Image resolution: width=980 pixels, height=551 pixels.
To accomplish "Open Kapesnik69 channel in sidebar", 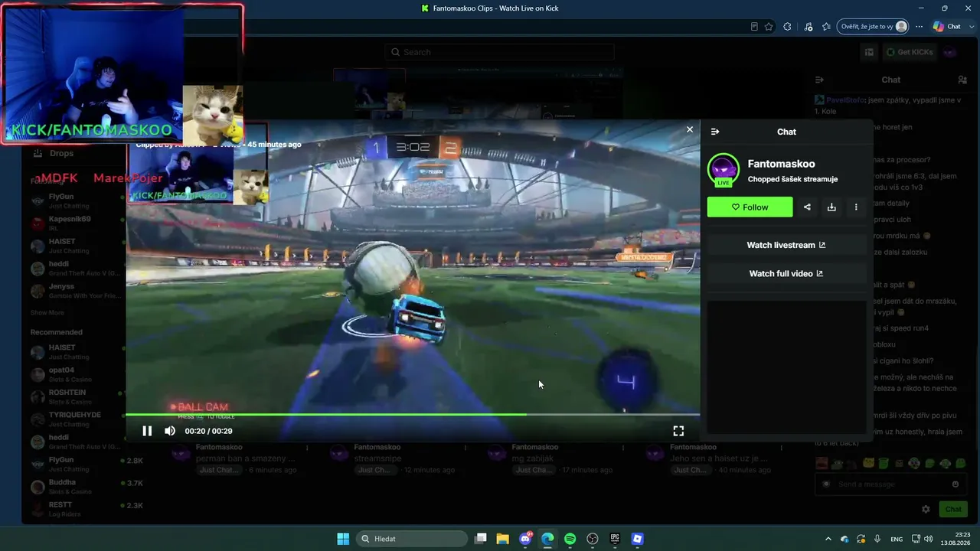I will tap(75, 223).
